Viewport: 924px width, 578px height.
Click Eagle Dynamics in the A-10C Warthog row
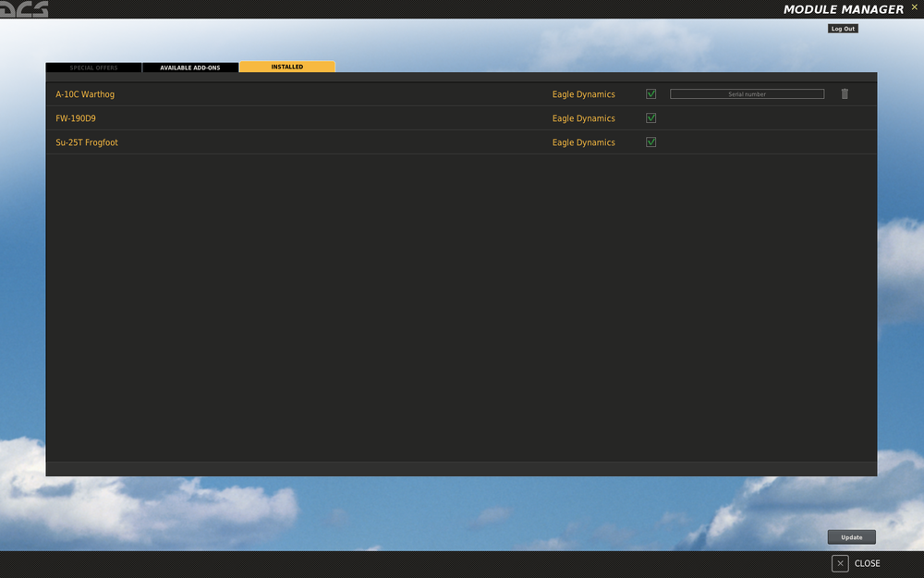point(583,94)
